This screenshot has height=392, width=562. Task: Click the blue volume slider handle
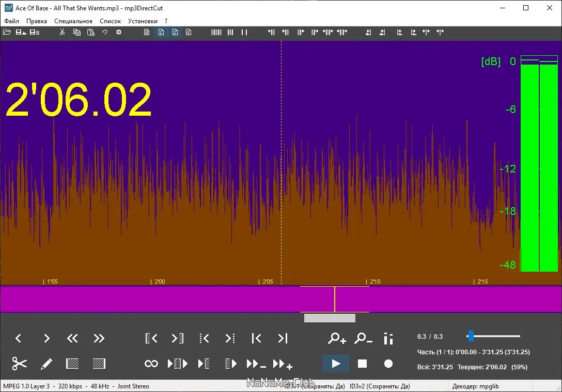[x=471, y=336]
